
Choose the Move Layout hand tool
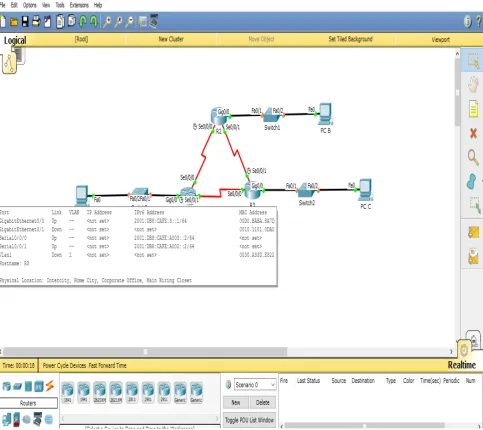473,85
